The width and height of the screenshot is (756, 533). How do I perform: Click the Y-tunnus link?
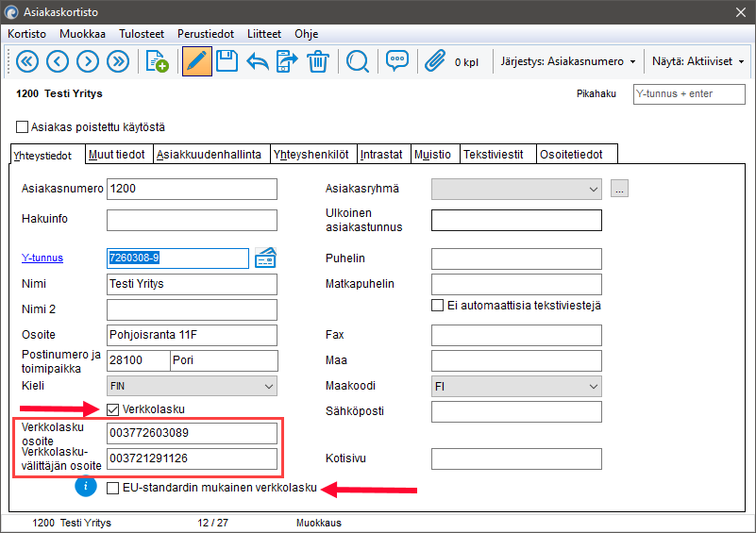(x=42, y=258)
